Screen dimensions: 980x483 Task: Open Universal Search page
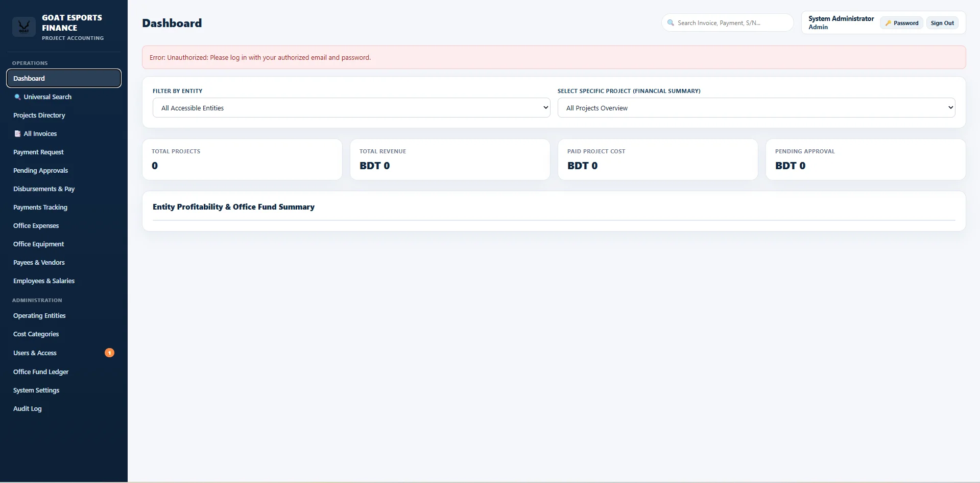(64, 97)
